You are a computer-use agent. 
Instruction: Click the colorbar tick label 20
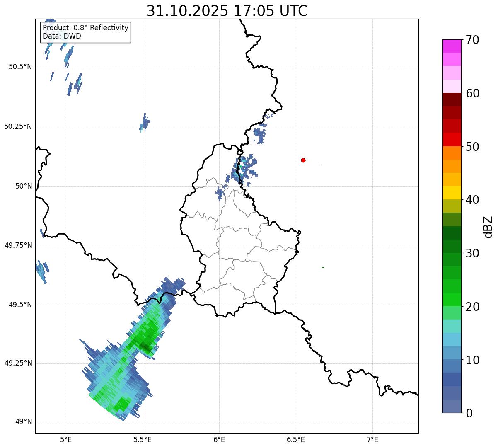point(473,307)
